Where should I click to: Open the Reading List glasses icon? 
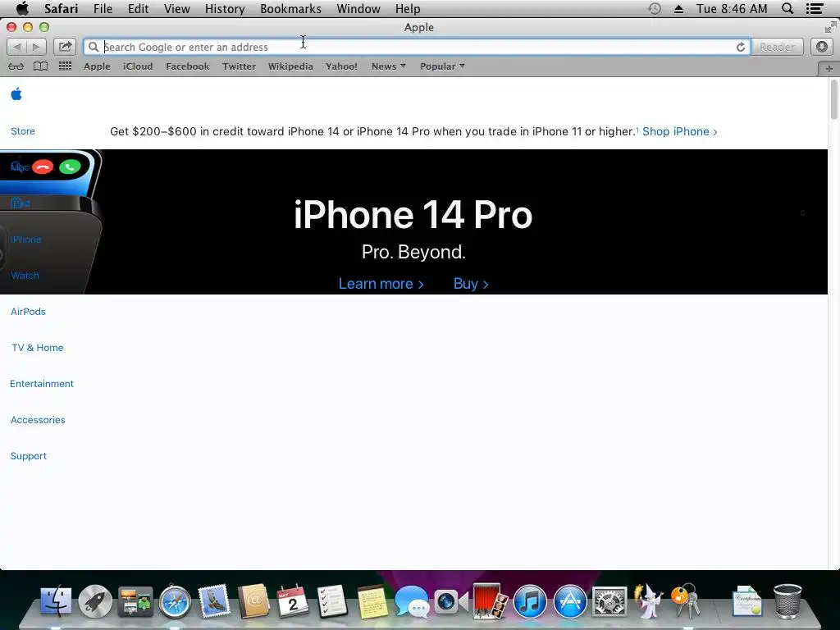(16, 66)
